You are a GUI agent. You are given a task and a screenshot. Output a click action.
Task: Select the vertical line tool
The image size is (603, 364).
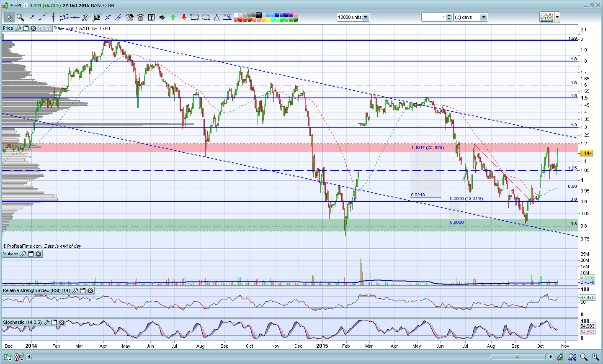coord(53,17)
